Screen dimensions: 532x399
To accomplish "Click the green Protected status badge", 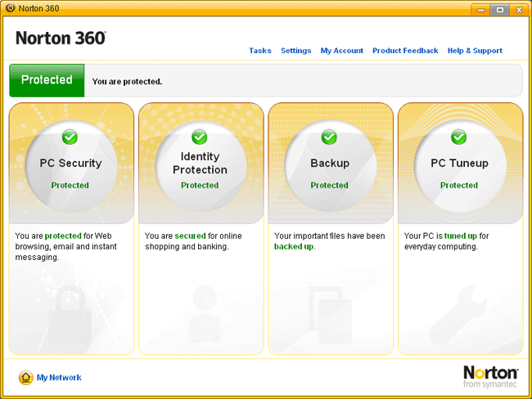I will click(x=47, y=80).
